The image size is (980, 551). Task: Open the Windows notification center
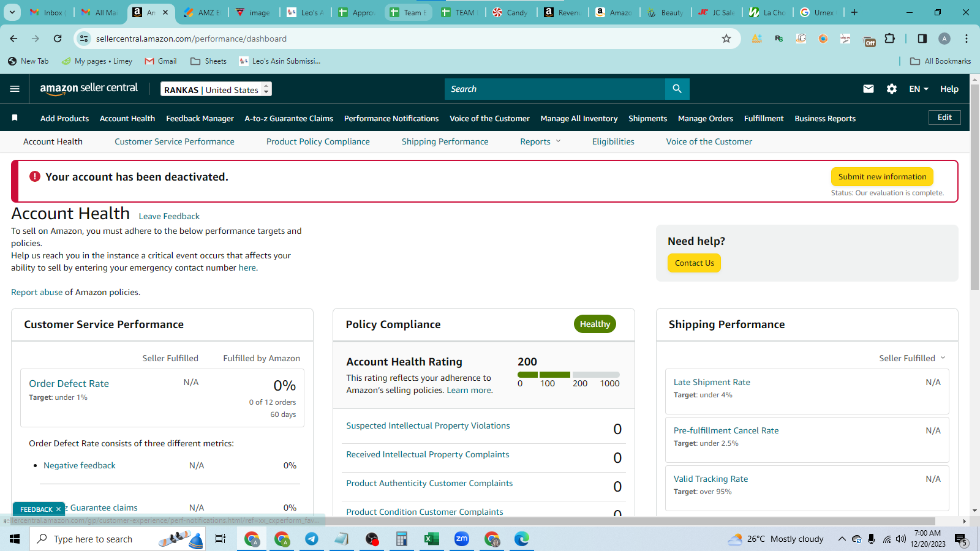click(961, 539)
